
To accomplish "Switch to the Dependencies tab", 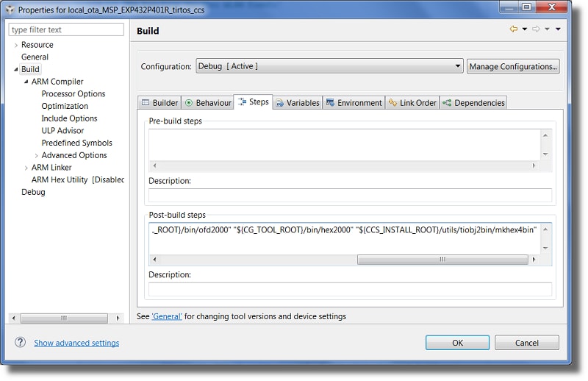I will point(473,102).
